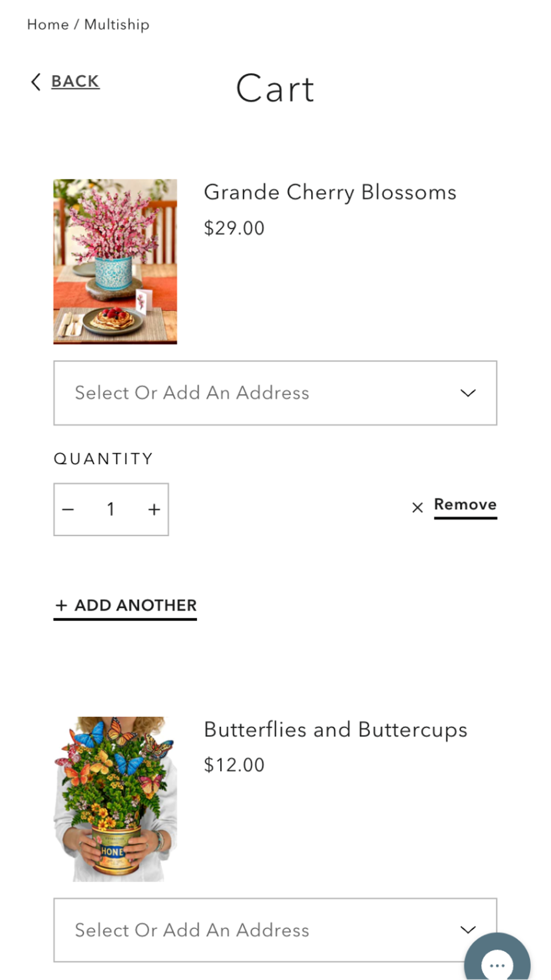Screen dimensions: 551x980
Task: Open the address dropdown for Butterflies and Buttercups
Action: coord(275,930)
